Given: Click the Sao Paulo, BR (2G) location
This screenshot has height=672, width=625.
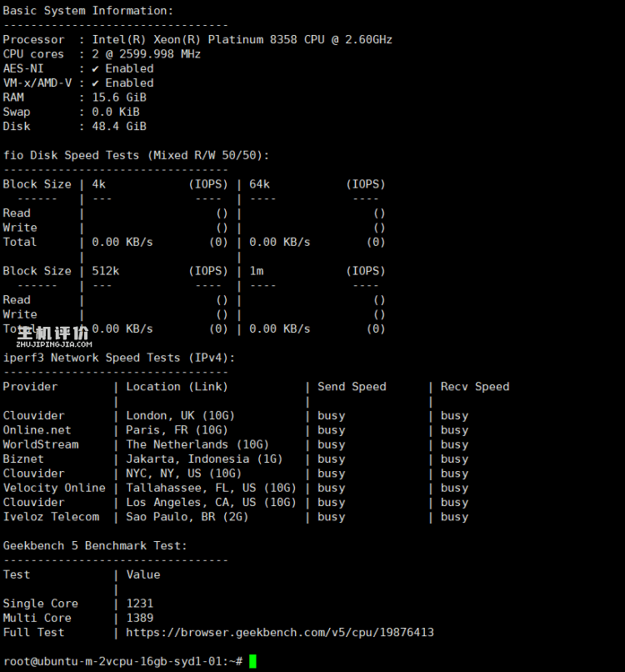Looking at the screenshot, I should pos(181,517).
